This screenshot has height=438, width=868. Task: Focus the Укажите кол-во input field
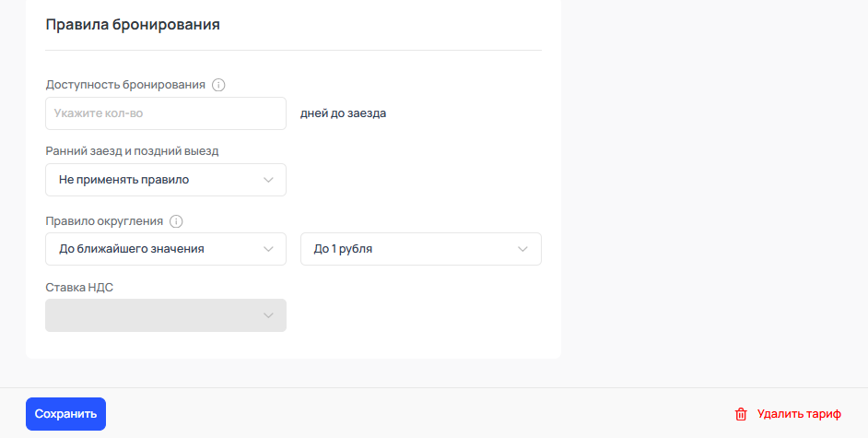pyautogui.click(x=166, y=113)
